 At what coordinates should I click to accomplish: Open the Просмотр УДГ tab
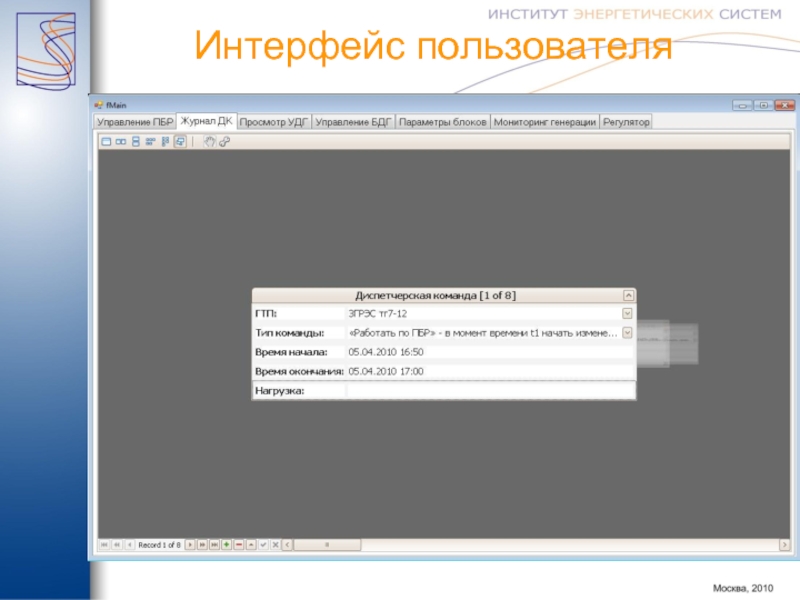pos(274,122)
